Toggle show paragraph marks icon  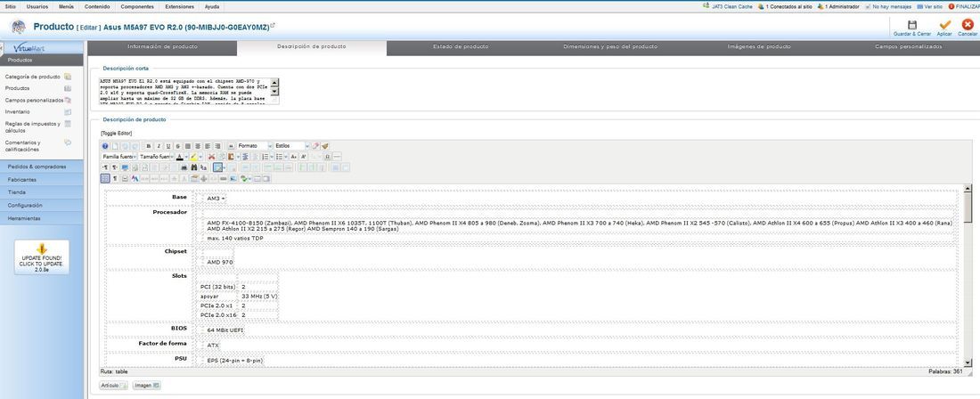[114, 179]
